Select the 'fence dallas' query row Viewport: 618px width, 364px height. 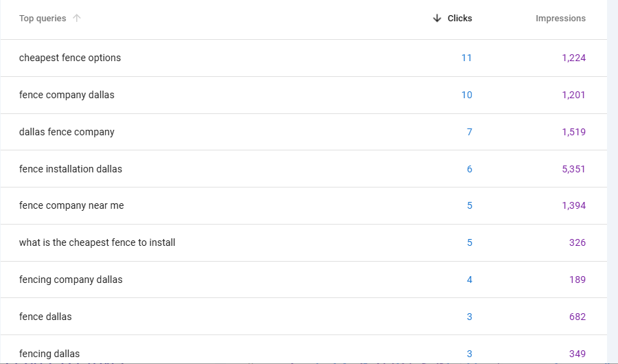click(x=45, y=317)
